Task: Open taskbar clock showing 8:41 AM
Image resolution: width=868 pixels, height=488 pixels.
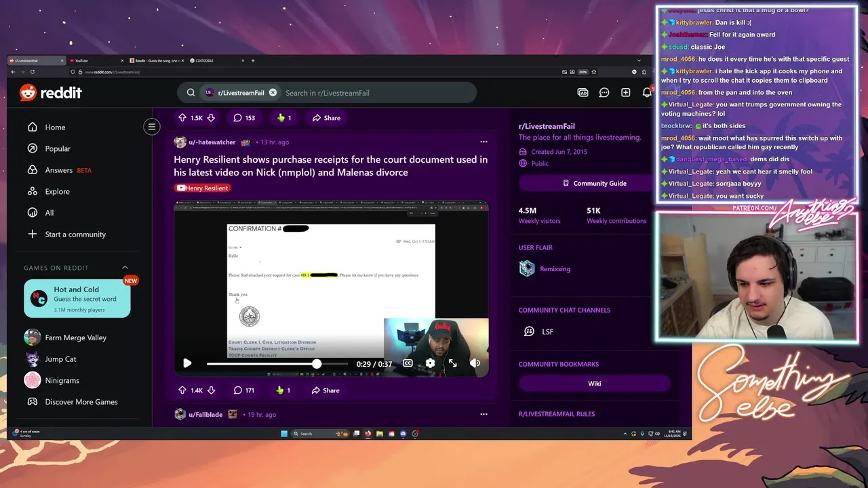Action: (x=671, y=434)
